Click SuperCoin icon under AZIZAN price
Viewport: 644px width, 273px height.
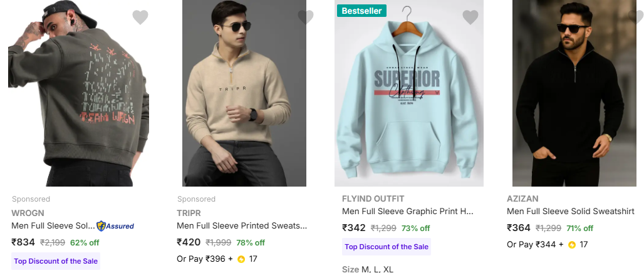[x=571, y=244]
